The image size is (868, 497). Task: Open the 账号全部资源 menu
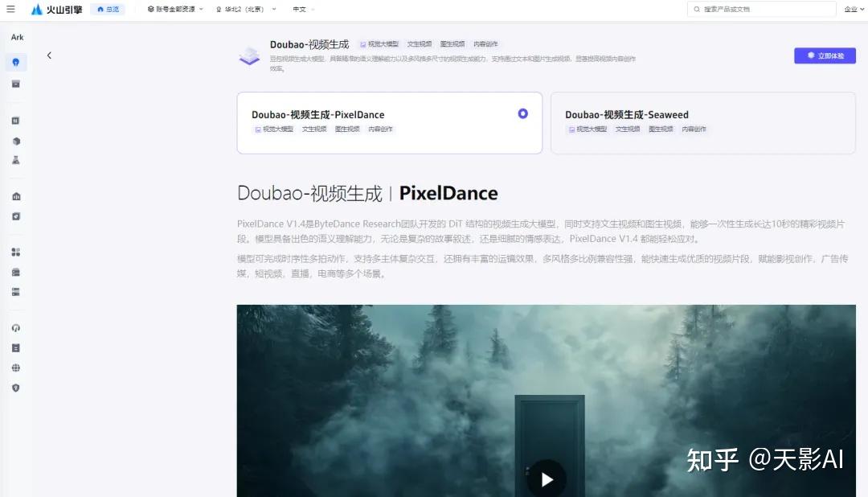(x=173, y=9)
